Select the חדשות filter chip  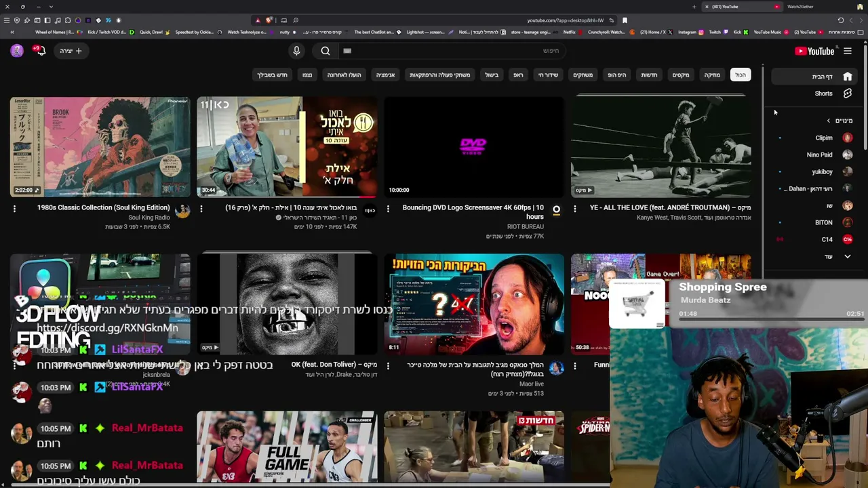pyautogui.click(x=650, y=75)
